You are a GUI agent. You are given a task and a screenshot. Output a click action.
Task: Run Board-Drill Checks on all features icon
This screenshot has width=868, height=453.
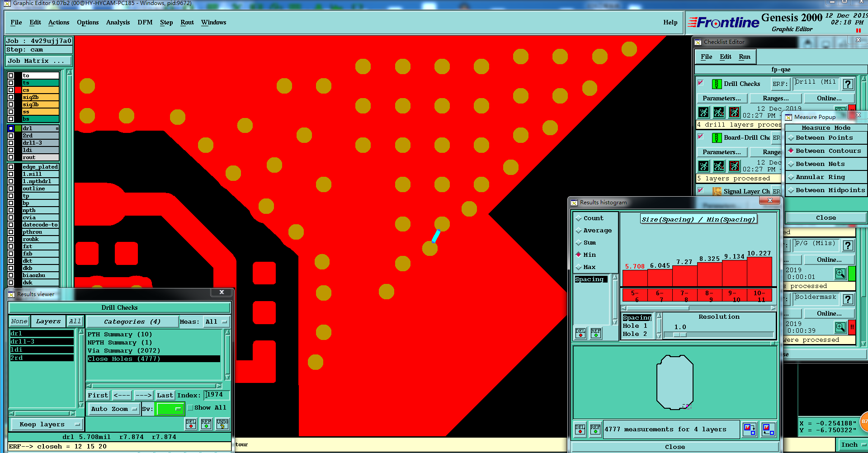[703, 166]
